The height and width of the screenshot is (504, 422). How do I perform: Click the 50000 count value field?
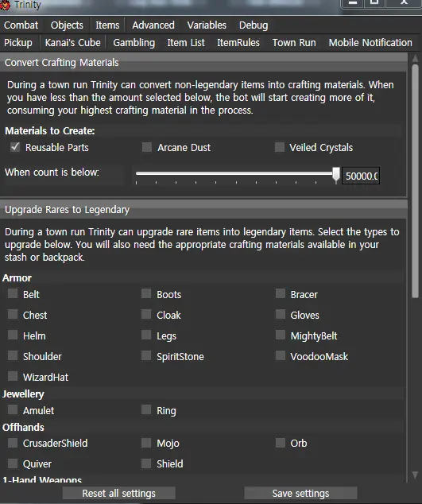click(x=361, y=176)
